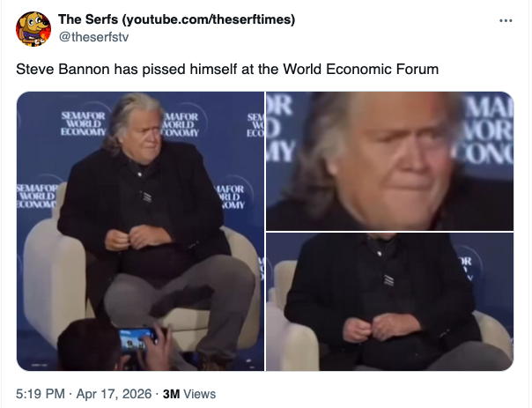Click Semafor logo above the chair's left armrest
The image size is (532, 408).
tap(36, 196)
